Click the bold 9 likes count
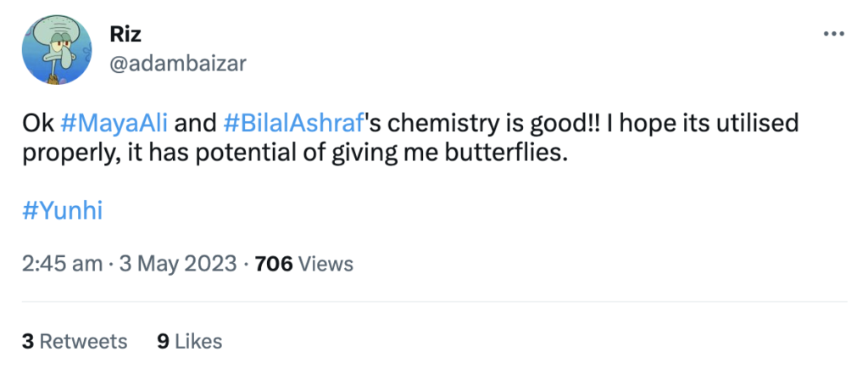This screenshot has height=374, width=868. pyautogui.click(x=163, y=342)
